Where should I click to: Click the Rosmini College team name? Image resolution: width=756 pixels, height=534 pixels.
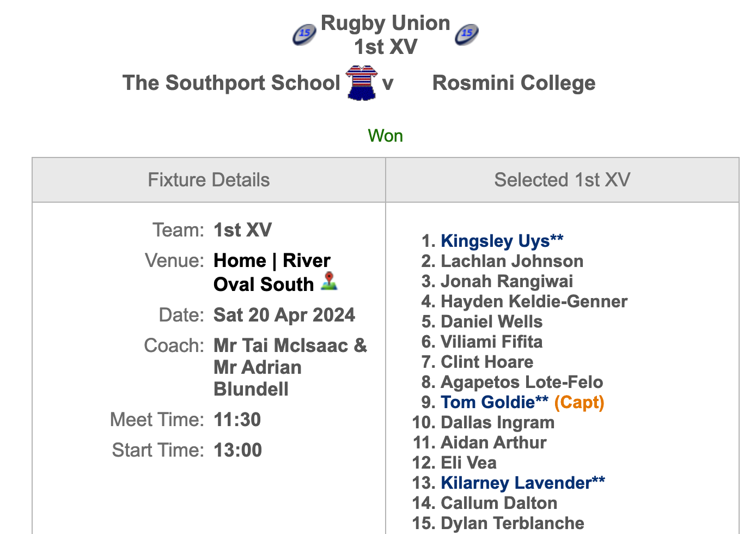tap(514, 83)
